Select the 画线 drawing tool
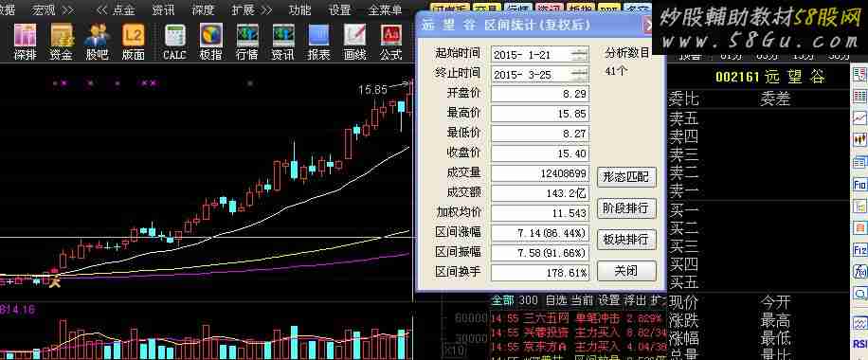This screenshot has width=868, height=360. (354, 42)
